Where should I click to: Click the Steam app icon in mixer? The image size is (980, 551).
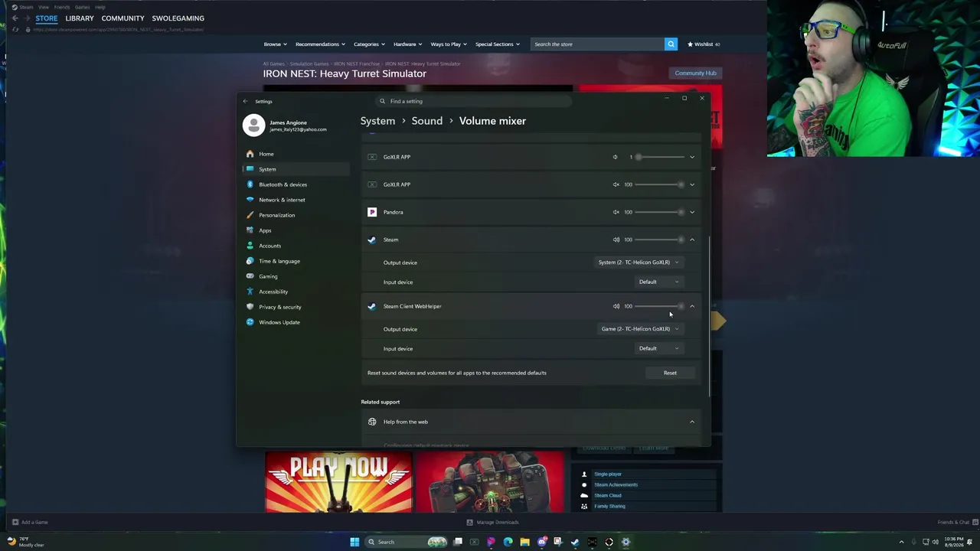372,240
